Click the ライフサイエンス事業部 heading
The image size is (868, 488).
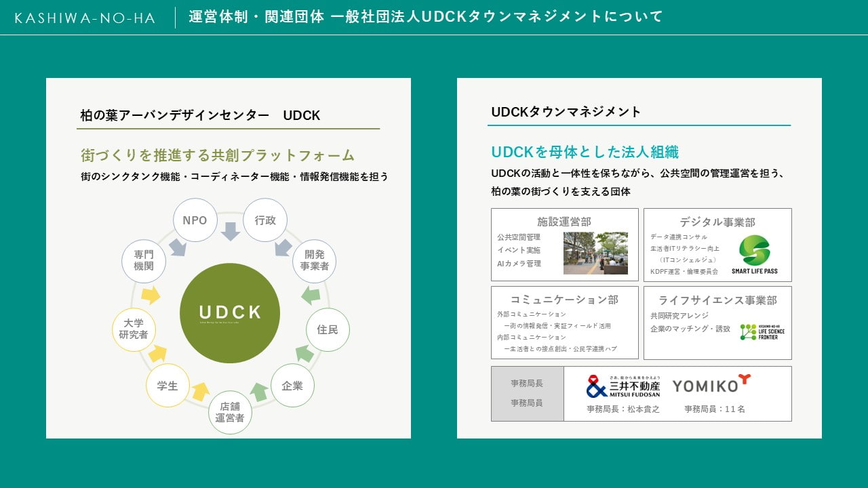[717, 300]
